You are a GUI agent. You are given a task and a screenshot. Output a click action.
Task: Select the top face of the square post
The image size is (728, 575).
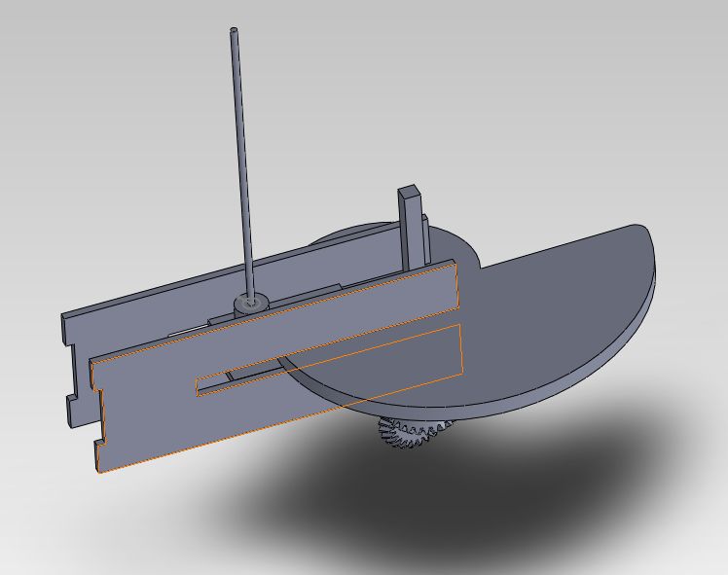point(410,191)
